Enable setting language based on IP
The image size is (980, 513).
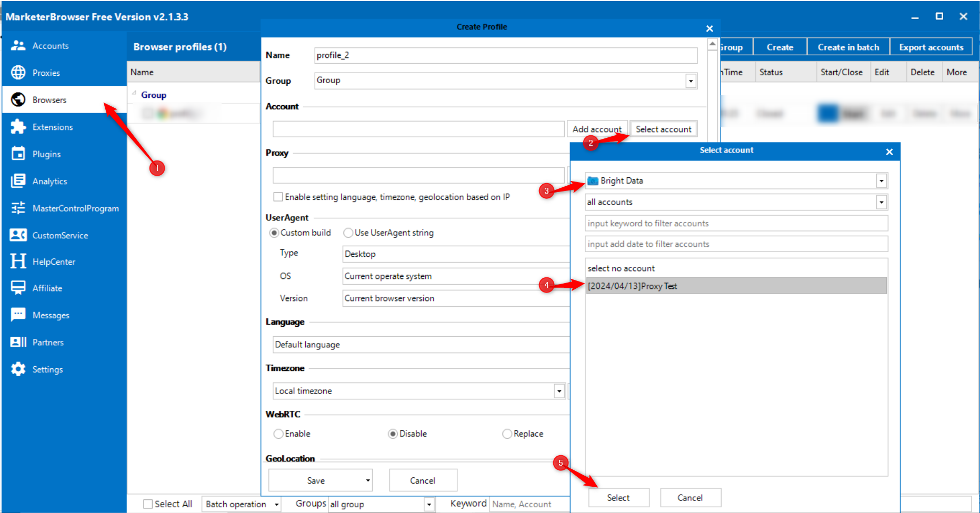pyautogui.click(x=278, y=197)
